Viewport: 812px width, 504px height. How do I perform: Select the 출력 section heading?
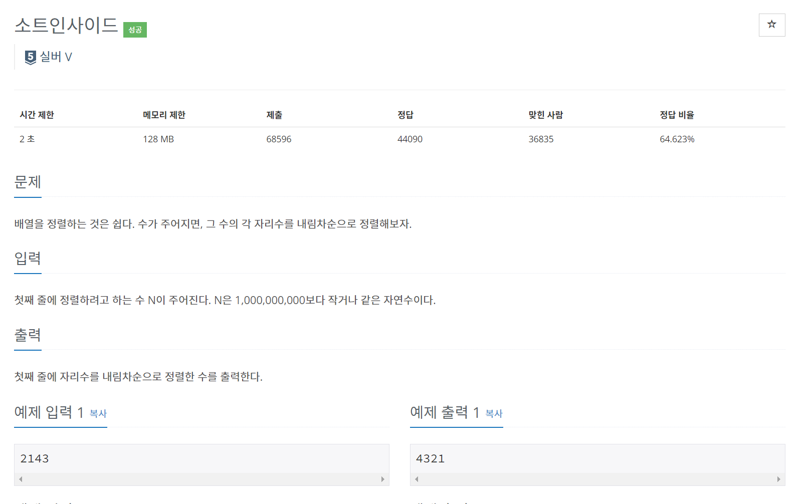point(28,335)
